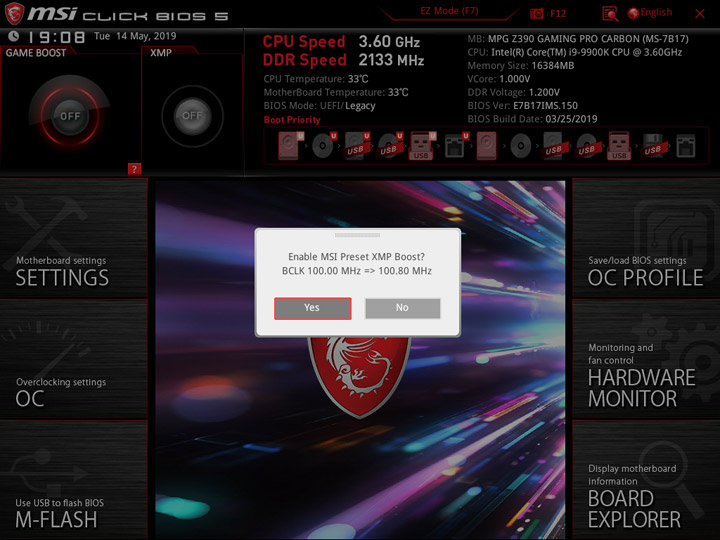
Task: Click the DDR Speed 2133 MHz value
Action: [391, 60]
